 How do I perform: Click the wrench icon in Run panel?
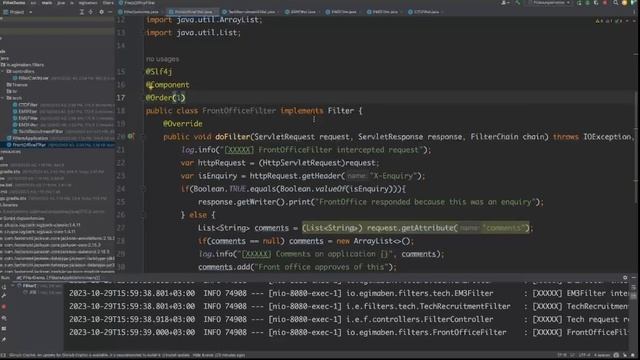tap(4, 296)
